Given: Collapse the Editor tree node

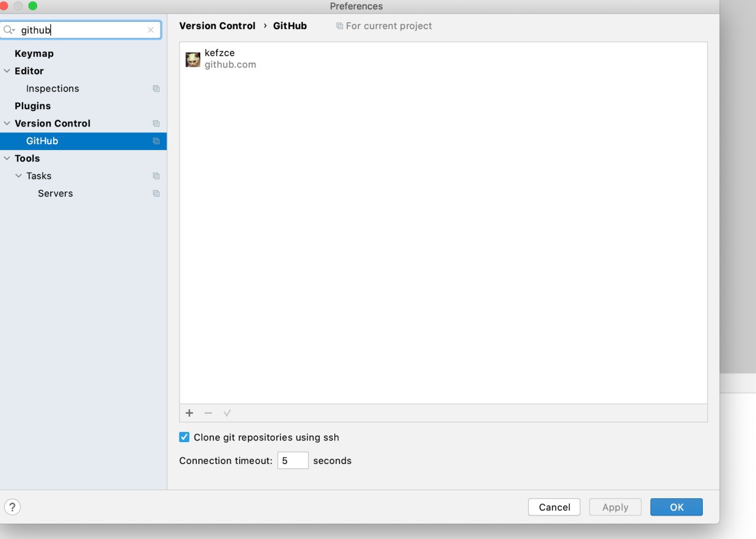Looking at the screenshot, I should pyautogui.click(x=7, y=71).
